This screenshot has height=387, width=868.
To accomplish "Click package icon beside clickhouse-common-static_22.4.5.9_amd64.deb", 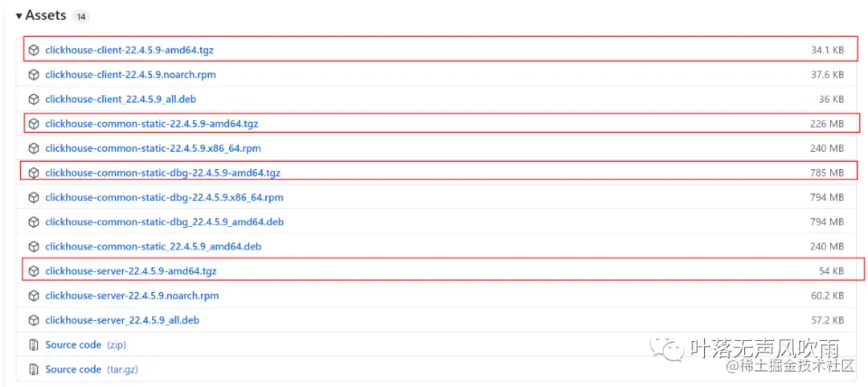I will 34,246.
